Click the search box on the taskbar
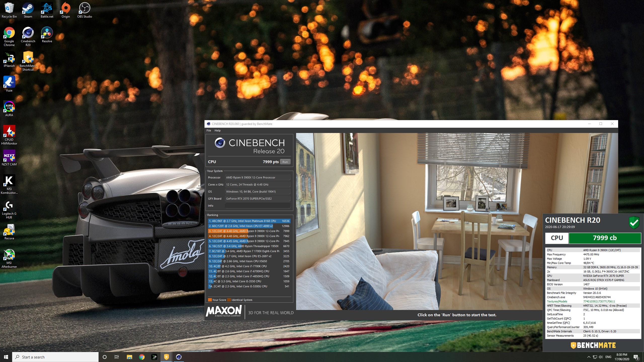 [55, 357]
